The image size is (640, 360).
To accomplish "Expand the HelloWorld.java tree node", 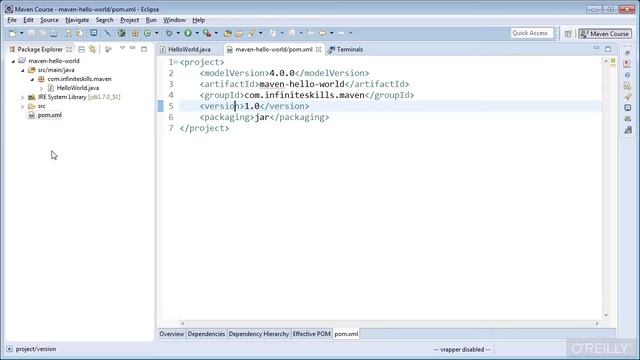I will point(42,88).
